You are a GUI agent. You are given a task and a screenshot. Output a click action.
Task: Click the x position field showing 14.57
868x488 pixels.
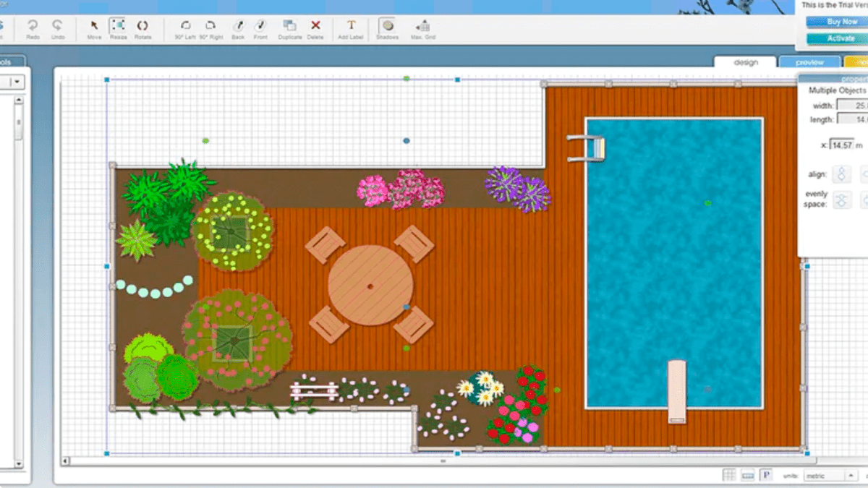coord(841,145)
